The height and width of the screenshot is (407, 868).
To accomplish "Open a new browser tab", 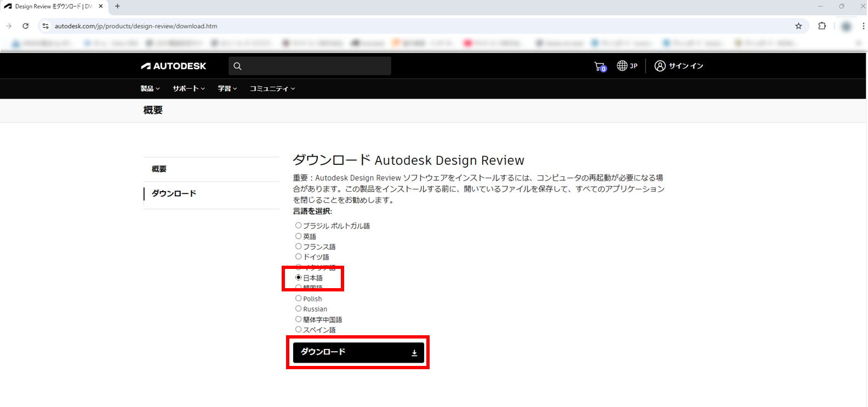I will tap(117, 7).
